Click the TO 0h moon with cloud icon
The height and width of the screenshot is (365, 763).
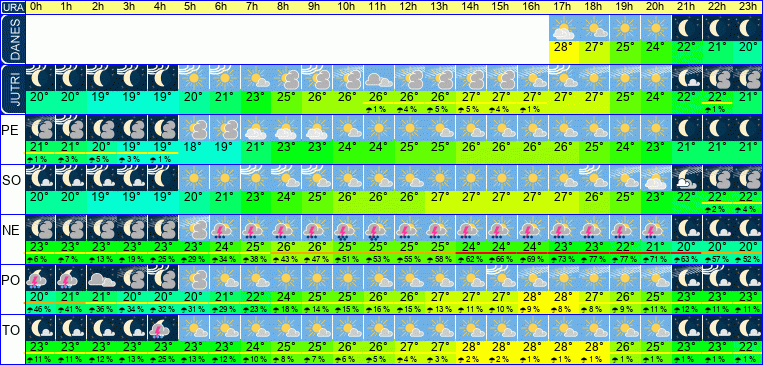click(x=40, y=328)
